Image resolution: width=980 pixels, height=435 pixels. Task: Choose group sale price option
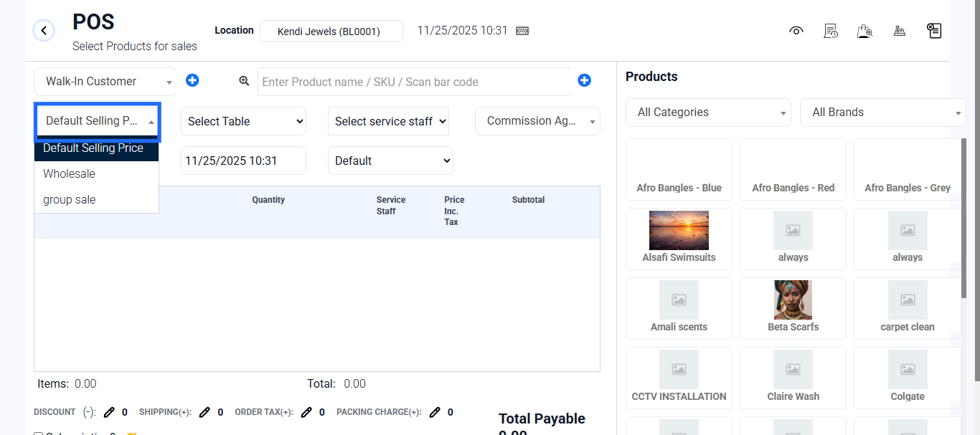tap(96, 200)
